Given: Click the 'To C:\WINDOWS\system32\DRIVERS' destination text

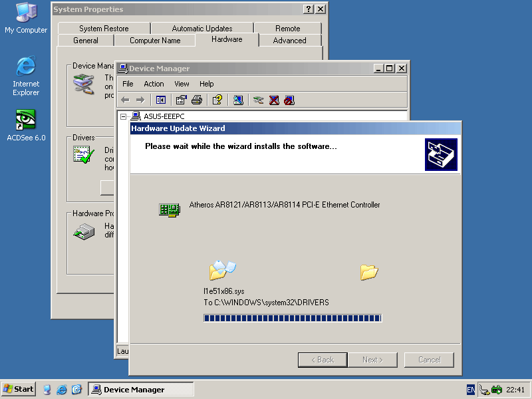Looking at the screenshot, I should (x=267, y=303).
